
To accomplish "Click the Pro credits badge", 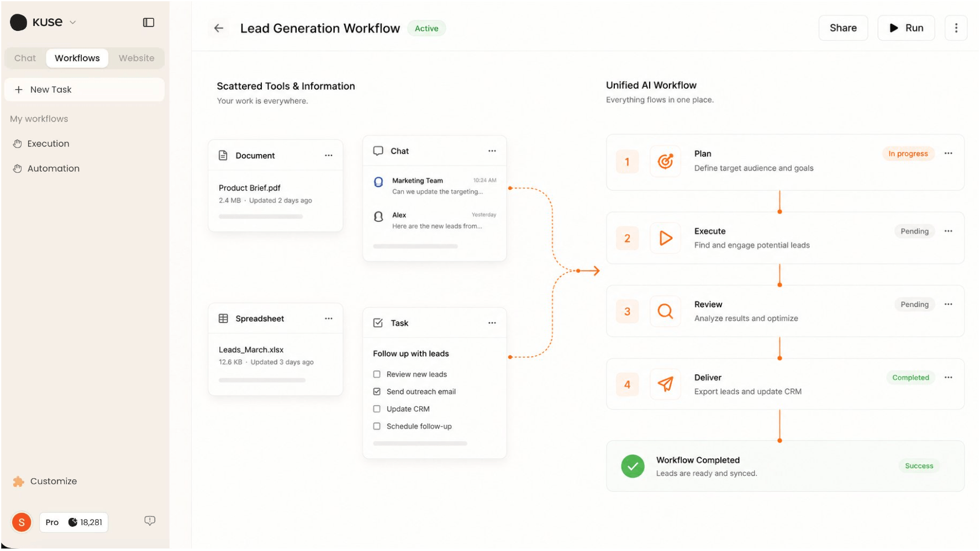I will point(74,522).
